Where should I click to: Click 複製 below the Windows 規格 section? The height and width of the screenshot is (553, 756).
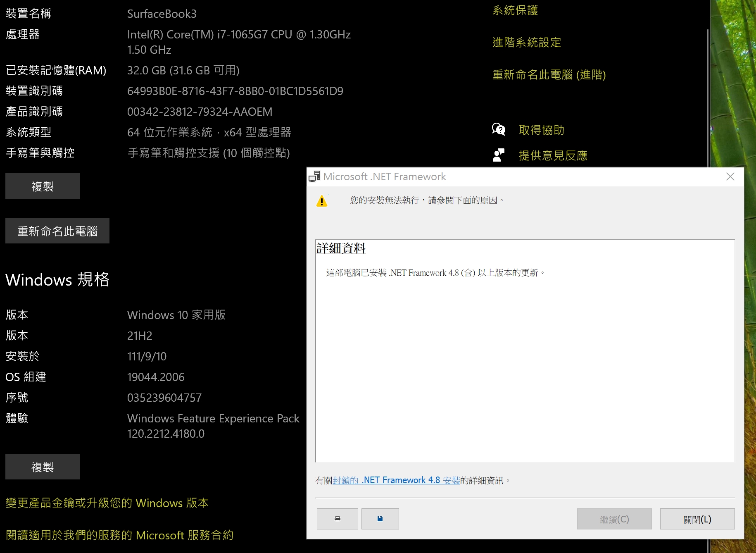pyautogui.click(x=43, y=467)
